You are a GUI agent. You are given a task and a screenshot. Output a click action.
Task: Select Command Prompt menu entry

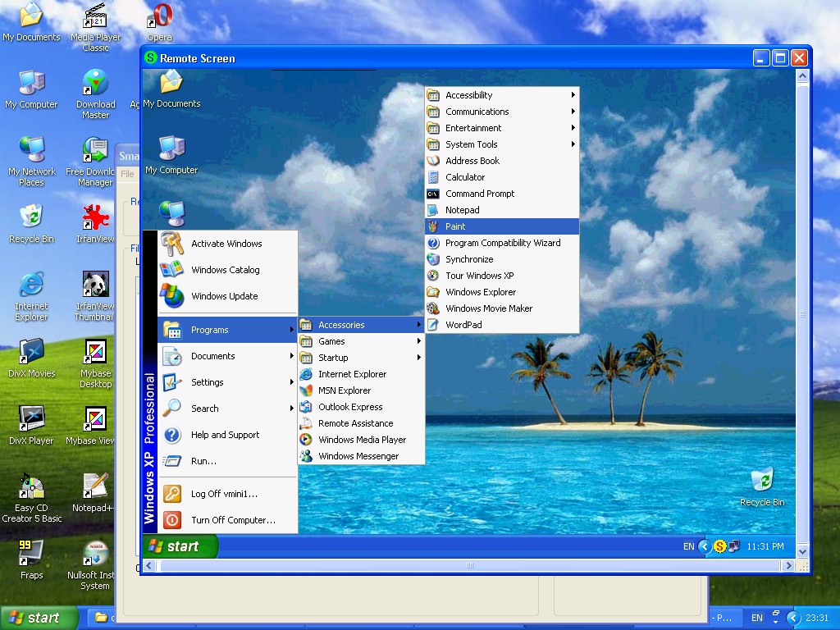[502, 194]
